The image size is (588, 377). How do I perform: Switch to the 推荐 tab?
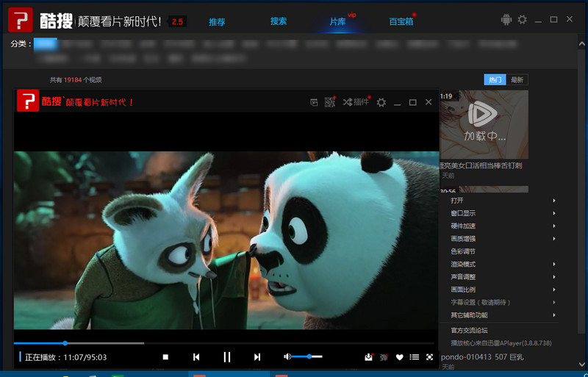pos(217,22)
